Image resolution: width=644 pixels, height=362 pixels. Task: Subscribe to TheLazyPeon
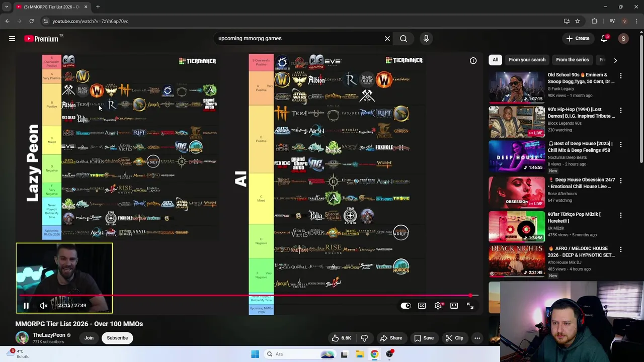(117, 338)
